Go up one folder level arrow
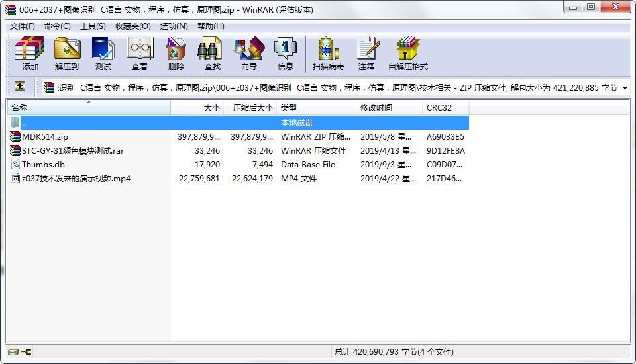This screenshot has height=364, width=636. [x=20, y=86]
